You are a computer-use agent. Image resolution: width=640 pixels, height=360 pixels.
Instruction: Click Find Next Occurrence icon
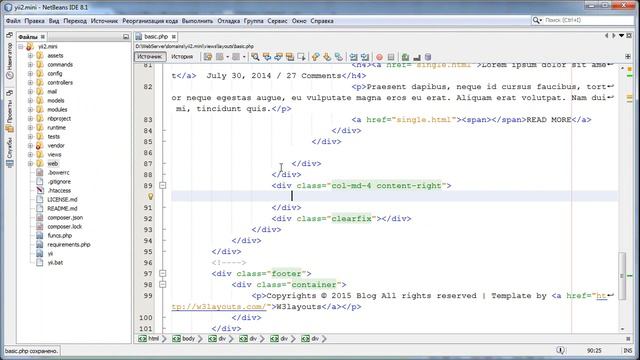(x=278, y=57)
